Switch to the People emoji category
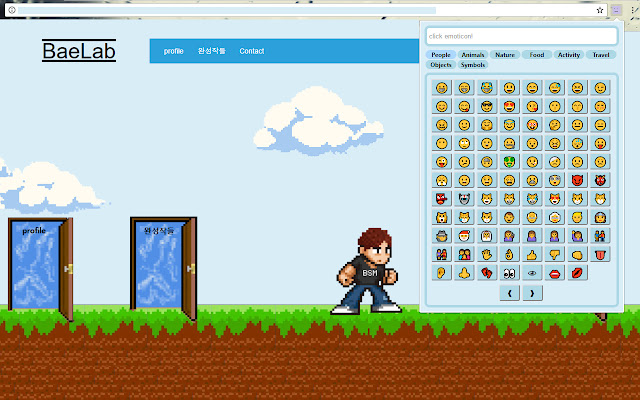The height and width of the screenshot is (400, 640). (x=441, y=55)
